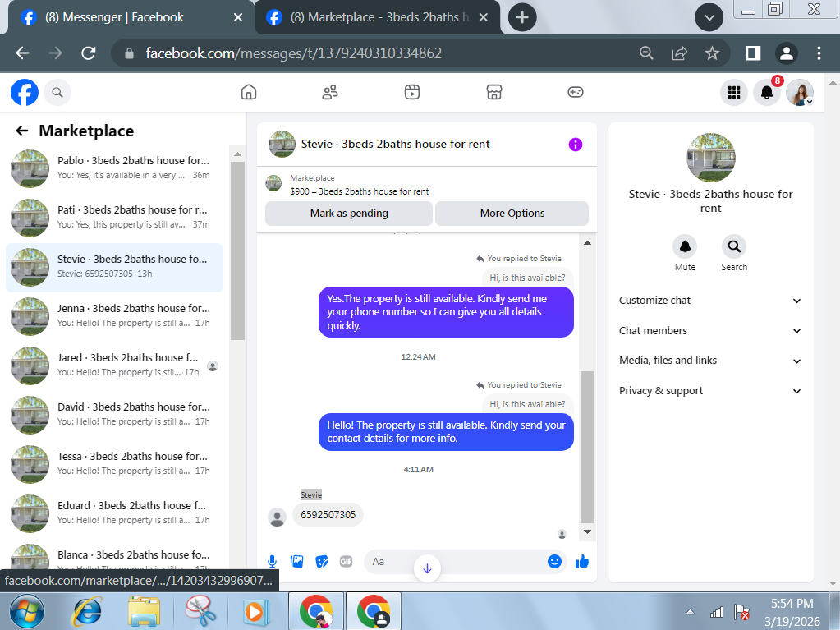Open the Facebook search icon
840x630 pixels.
(x=57, y=92)
